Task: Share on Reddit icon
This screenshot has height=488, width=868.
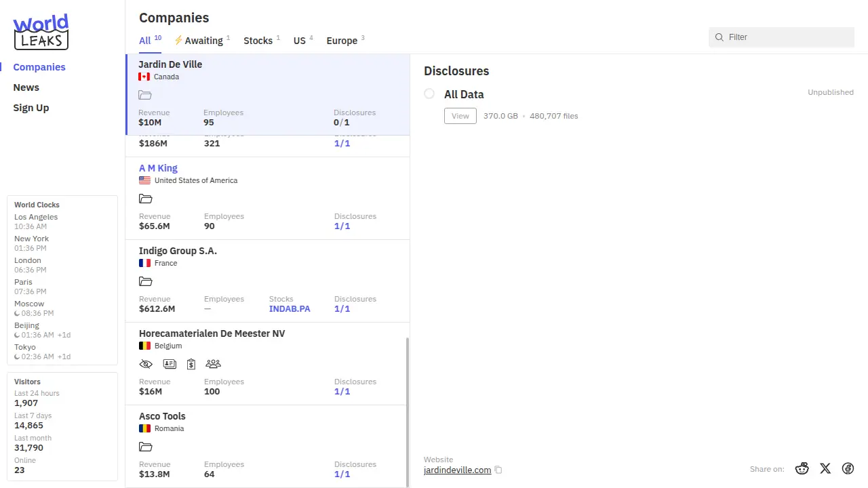Action: click(x=802, y=468)
